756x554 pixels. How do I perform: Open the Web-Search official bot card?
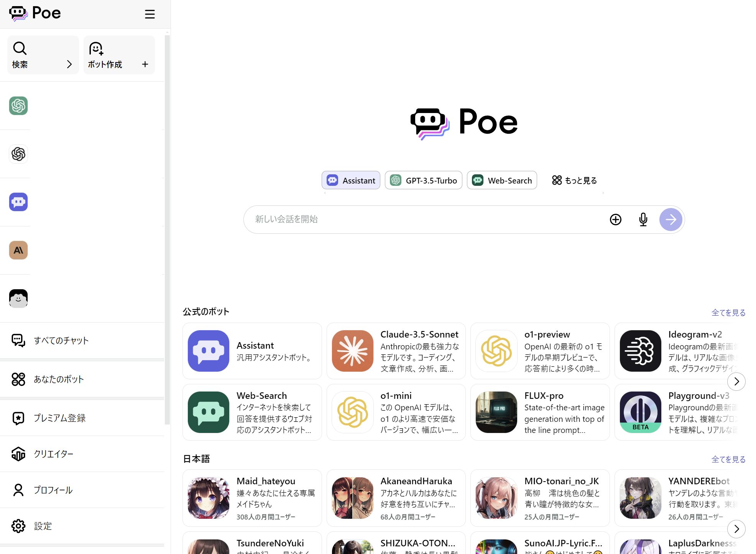(252, 412)
